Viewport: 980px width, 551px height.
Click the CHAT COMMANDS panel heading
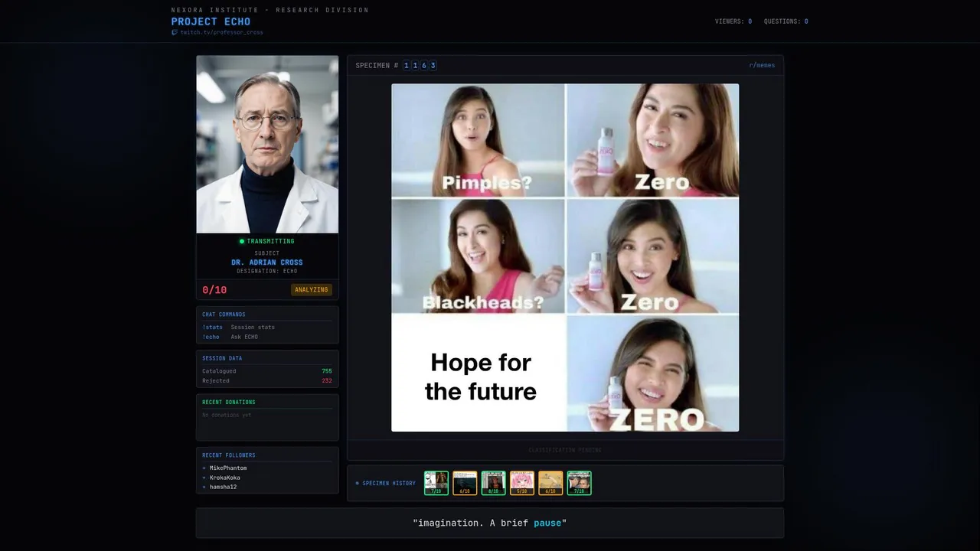[224, 315]
